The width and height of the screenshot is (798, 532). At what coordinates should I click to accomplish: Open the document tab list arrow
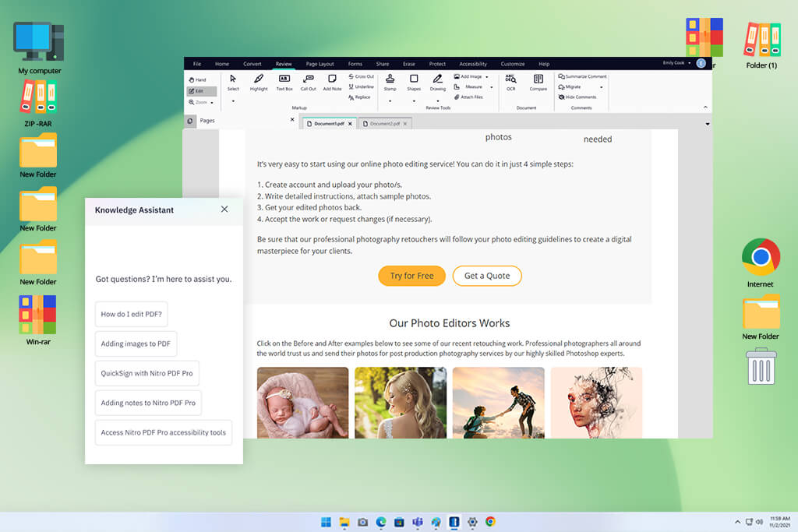click(x=708, y=124)
